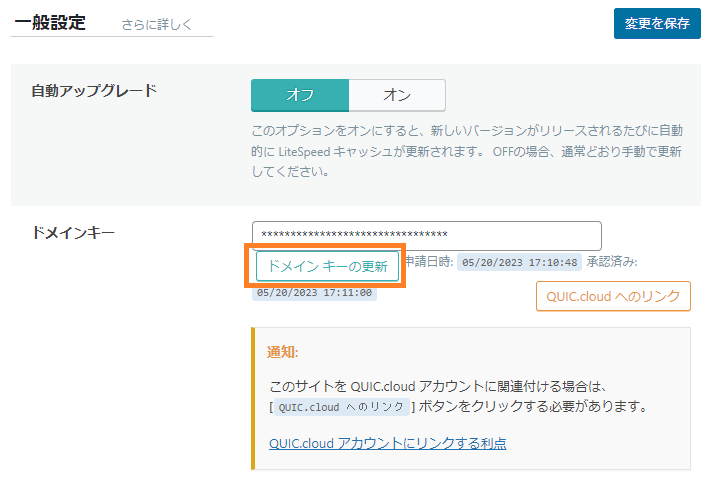This screenshot has height=480, width=717.
Task: Click the ボタンをクリックする必要があります notice text
Action: [x=534, y=407]
